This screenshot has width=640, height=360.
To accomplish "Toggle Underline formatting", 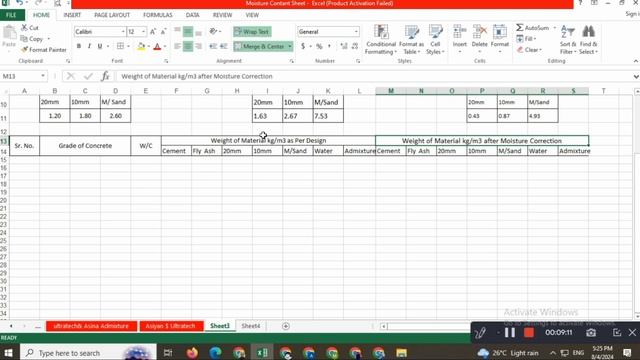I will [x=100, y=46].
